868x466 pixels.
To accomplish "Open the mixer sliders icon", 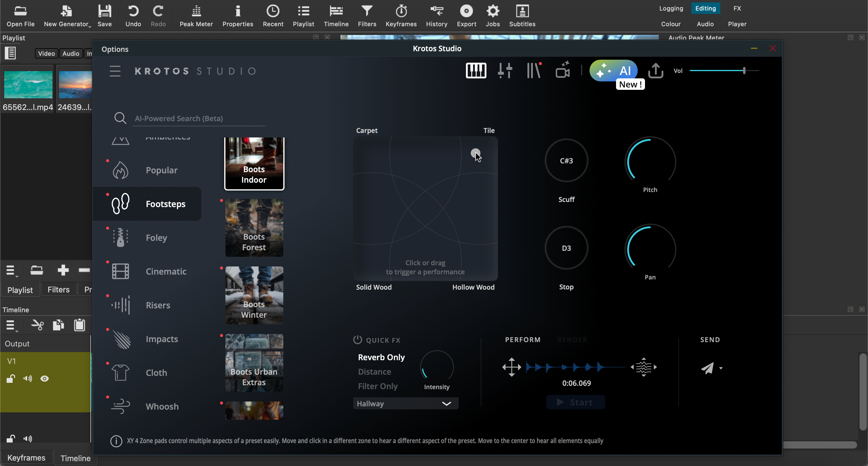I will coord(505,71).
